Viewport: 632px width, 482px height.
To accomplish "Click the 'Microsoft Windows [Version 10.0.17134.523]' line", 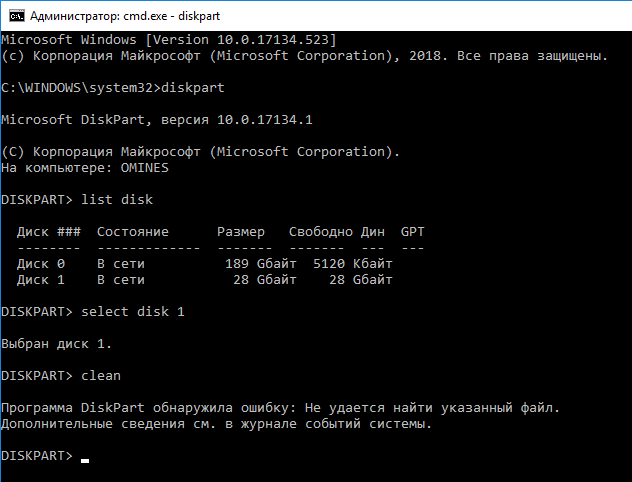I will pyautogui.click(x=168, y=39).
